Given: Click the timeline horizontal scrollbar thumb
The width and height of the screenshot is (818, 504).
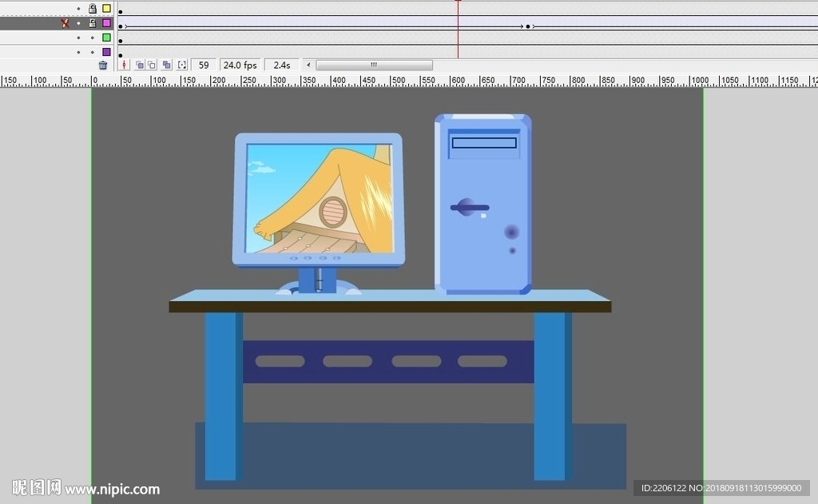Looking at the screenshot, I should click(374, 65).
